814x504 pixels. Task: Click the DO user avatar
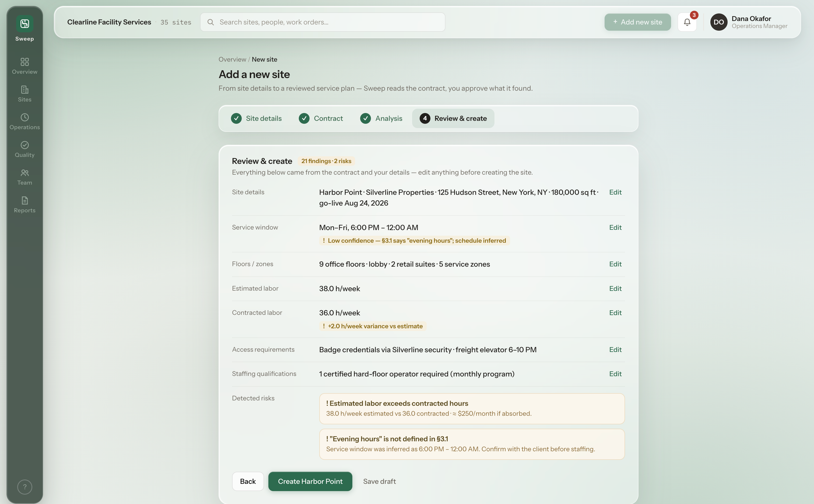coord(719,22)
